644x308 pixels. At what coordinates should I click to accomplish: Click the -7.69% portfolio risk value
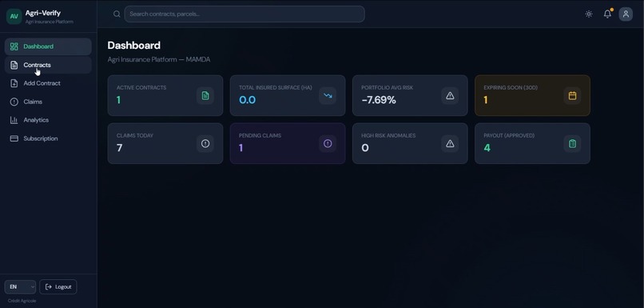tap(379, 100)
